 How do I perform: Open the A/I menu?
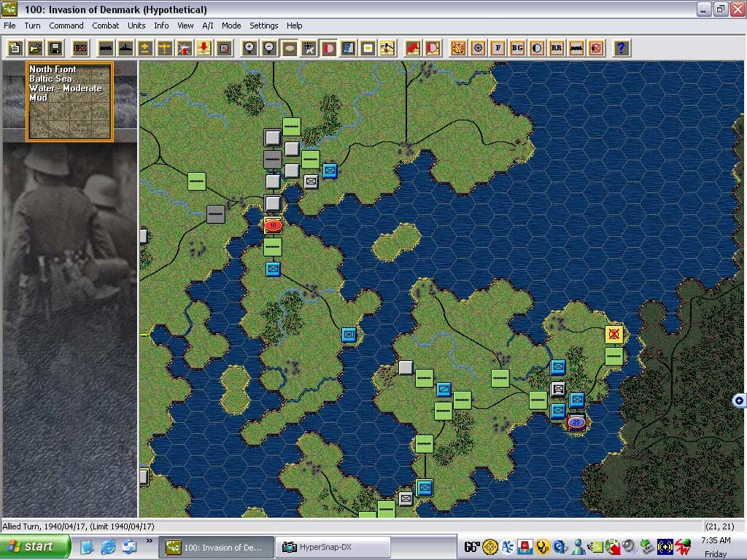208,26
